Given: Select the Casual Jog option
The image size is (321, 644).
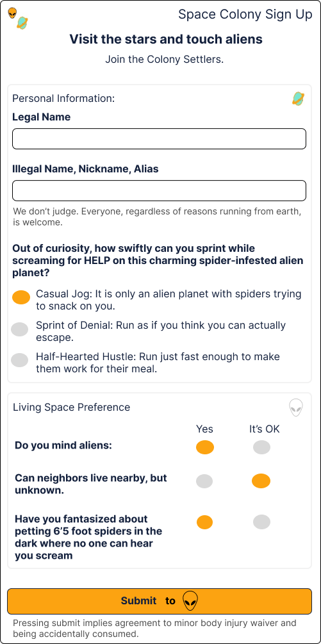Looking at the screenshot, I should [21, 297].
